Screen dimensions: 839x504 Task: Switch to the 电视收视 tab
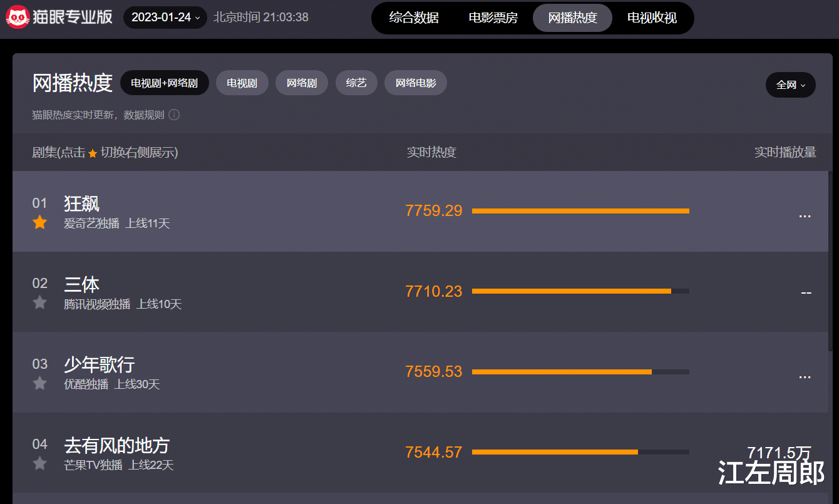pyautogui.click(x=652, y=18)
